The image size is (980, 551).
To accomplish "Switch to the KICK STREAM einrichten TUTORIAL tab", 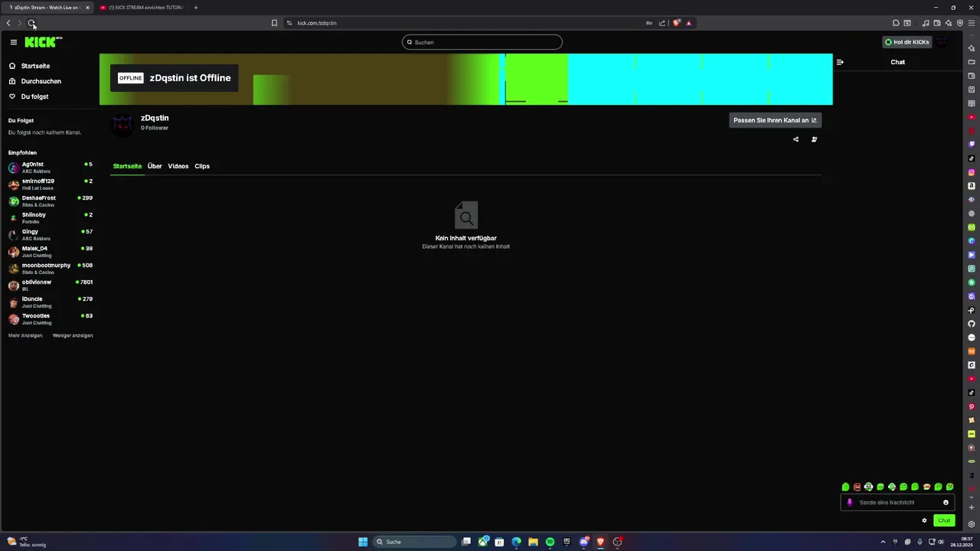I will 142,8.
